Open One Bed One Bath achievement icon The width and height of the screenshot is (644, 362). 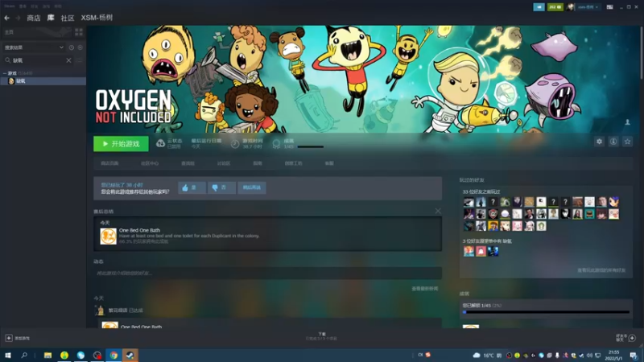(x=108, y=237)
